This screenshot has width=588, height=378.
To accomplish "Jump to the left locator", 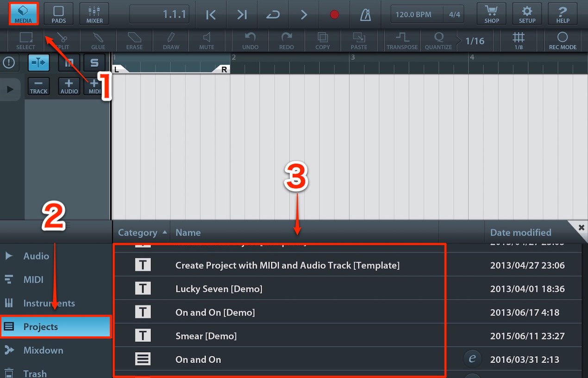I will [x=211, y=14].
